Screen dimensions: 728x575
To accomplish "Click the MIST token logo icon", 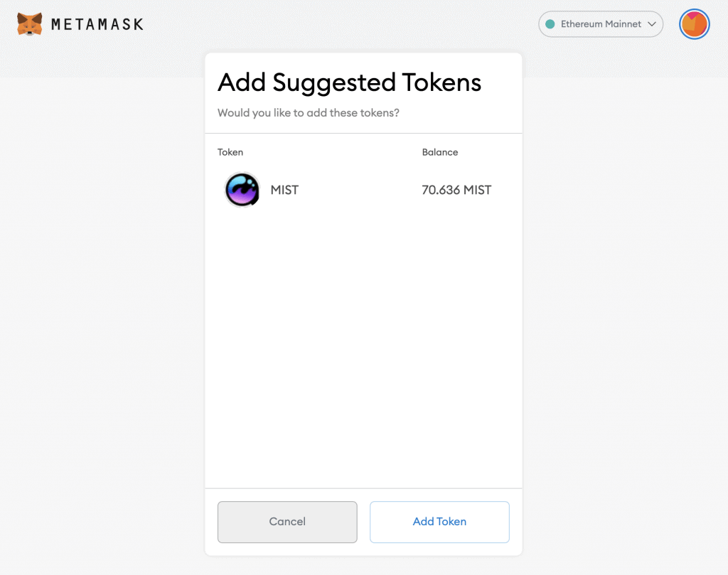I will point(242,190).
